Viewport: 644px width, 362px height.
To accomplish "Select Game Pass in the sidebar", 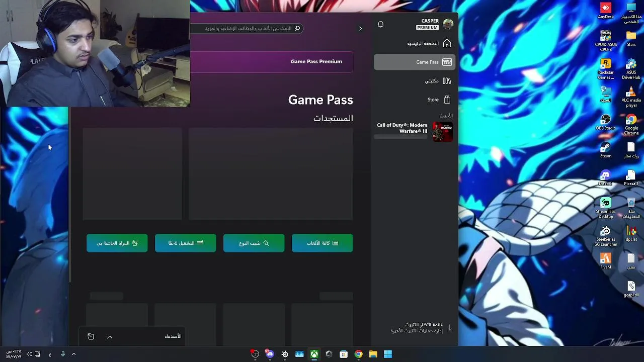I will 415,62.
